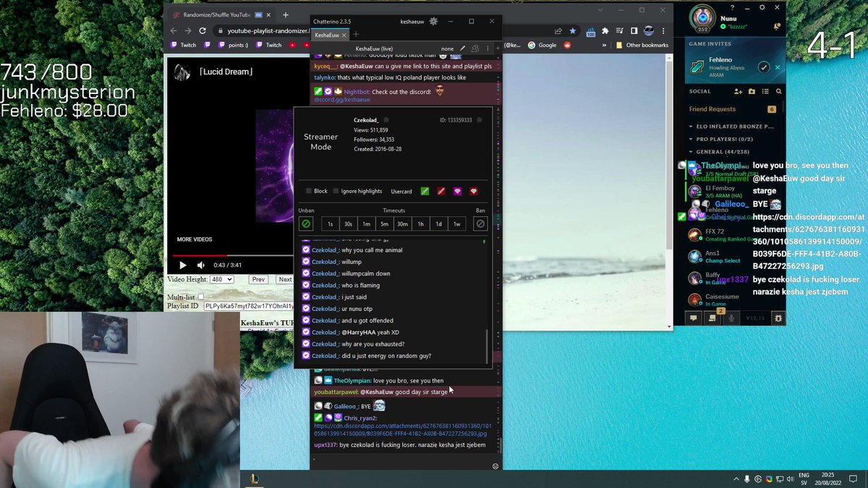Toggle Chrome side panel icon
This screenshot has height=488, width=868.
tap(634, 31)
